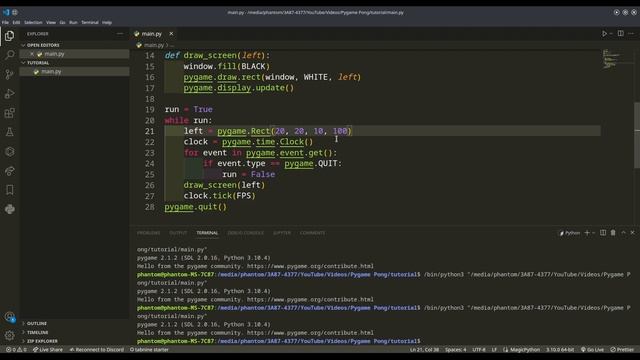640x360 pixels.
Task: Open the Source Control view
Action: 9,74
